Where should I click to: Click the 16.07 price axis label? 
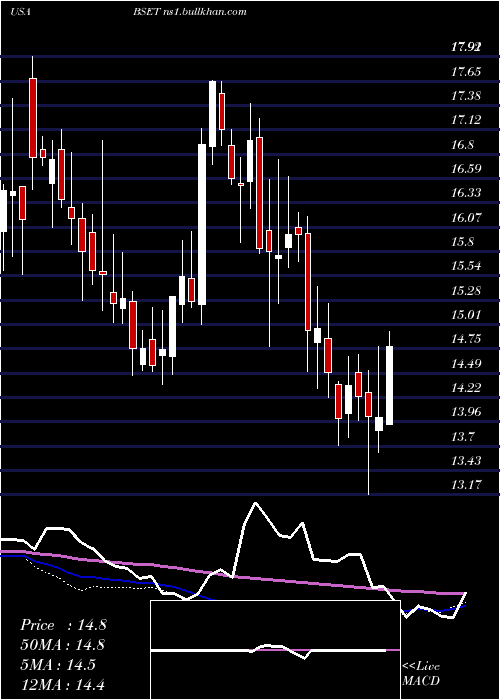[x=466, y=218]
